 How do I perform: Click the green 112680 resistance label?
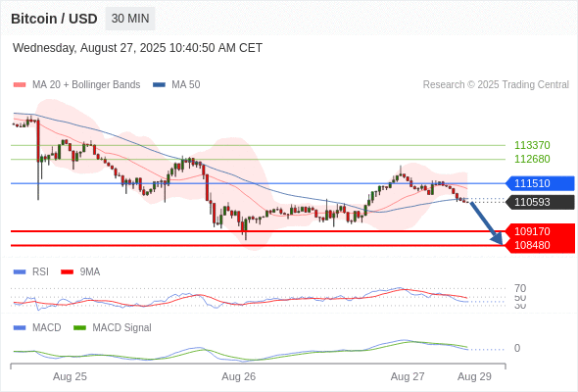tap(532, 159)
